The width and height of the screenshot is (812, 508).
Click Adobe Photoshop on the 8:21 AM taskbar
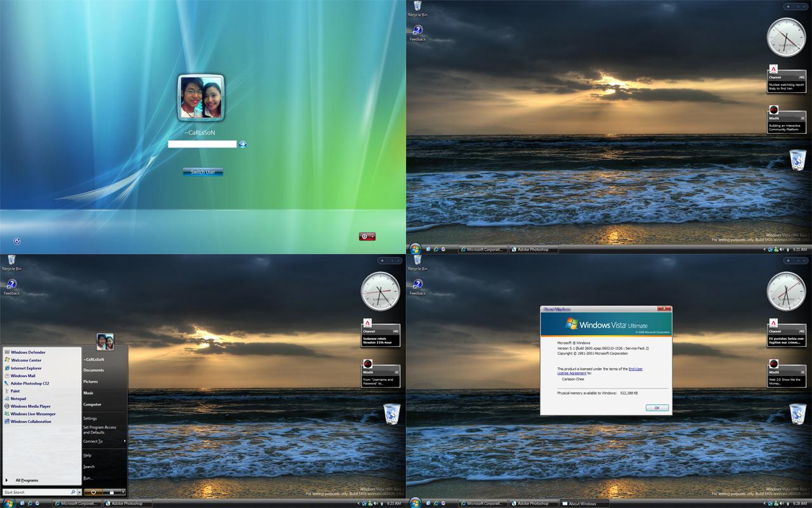pyautogui.click(x=534, y=250)
